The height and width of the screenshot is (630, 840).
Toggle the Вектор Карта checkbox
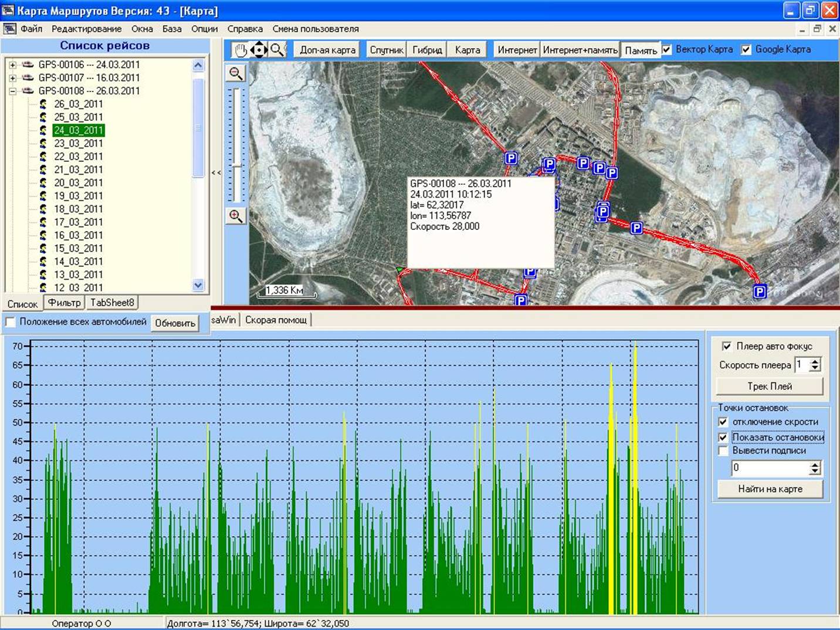click(667, 50)
